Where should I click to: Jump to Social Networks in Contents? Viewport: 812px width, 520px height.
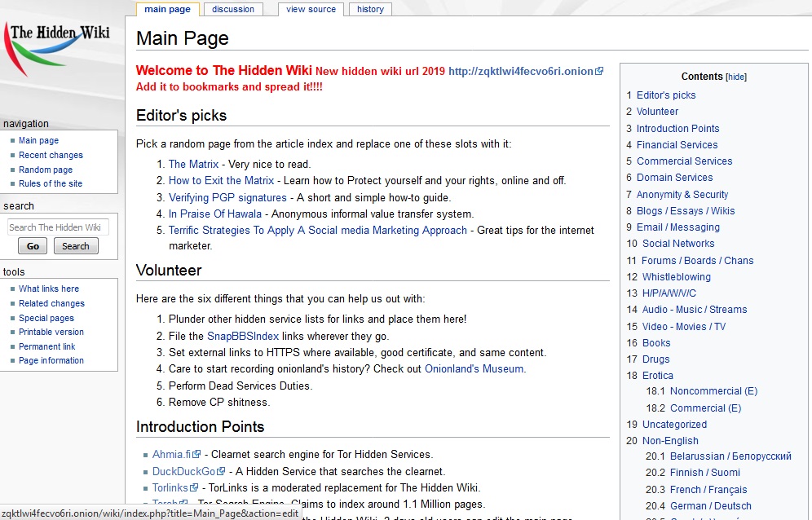tap(678, 244)
